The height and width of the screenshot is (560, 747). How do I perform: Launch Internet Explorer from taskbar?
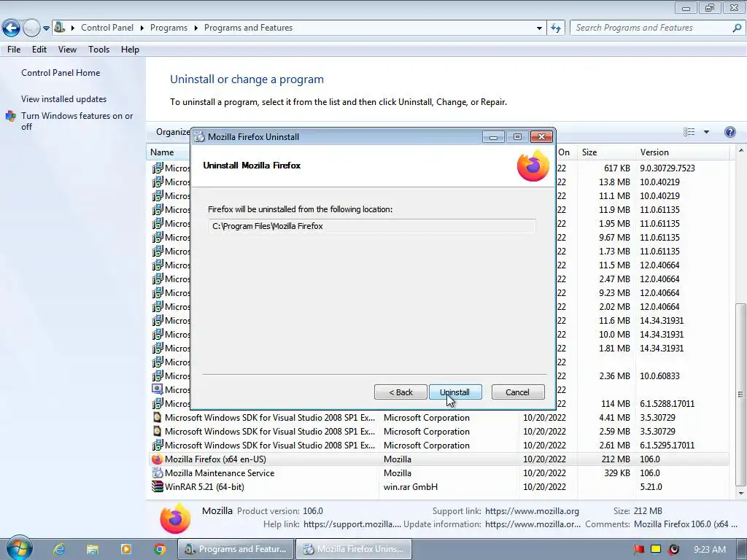(x=59, y=549)
